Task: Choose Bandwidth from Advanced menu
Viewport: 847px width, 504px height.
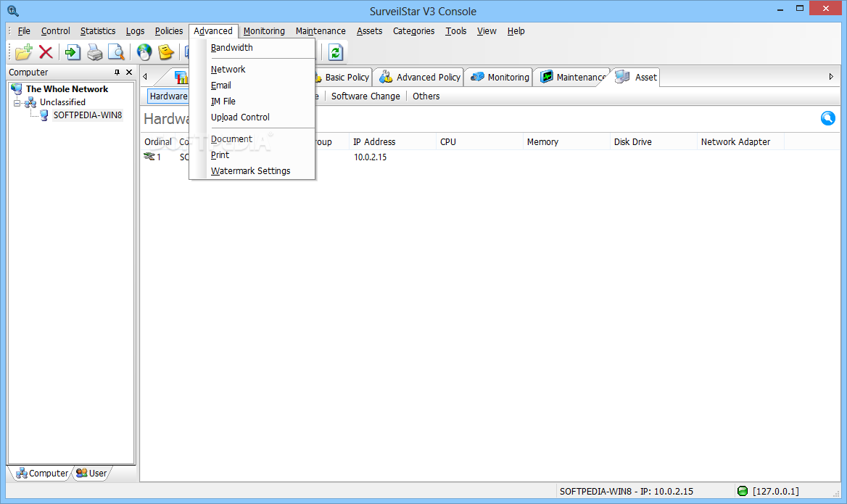Action: tap(252, 48)
